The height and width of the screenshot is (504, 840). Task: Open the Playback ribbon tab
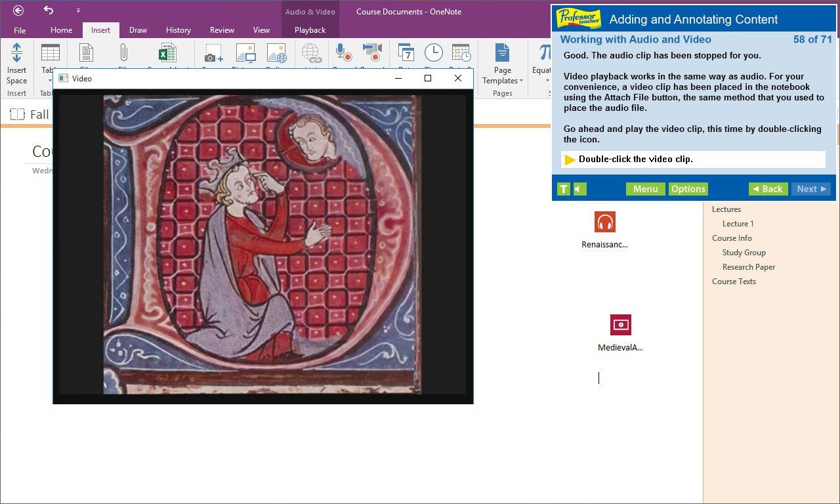click(x=309, y=30)
